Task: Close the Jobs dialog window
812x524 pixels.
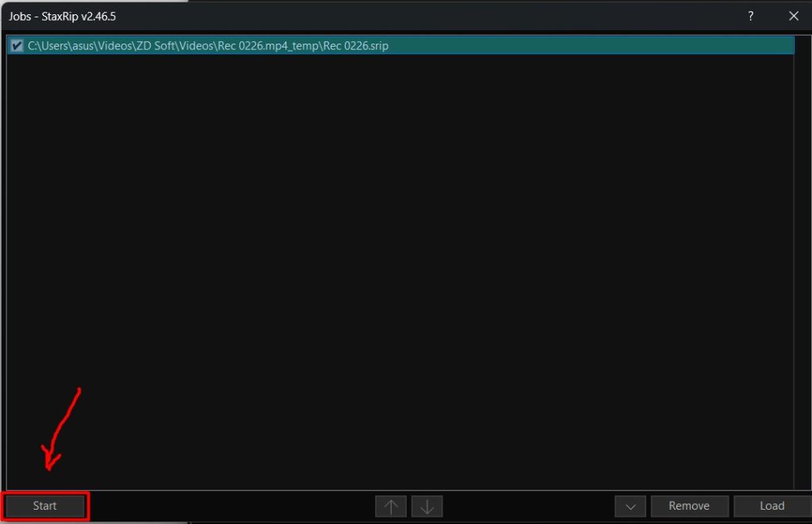Action: click(x=793, y=16)
